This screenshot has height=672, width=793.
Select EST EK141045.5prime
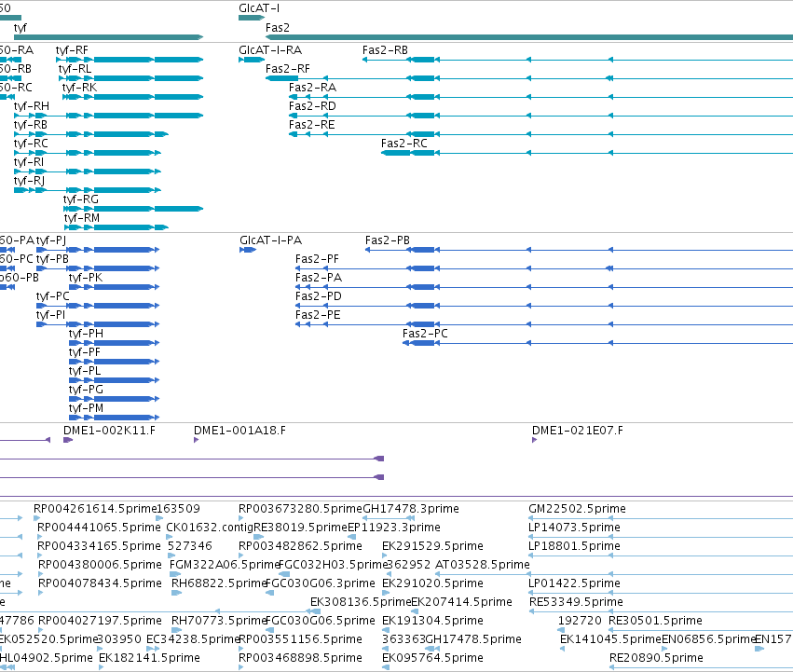[563, 649]
